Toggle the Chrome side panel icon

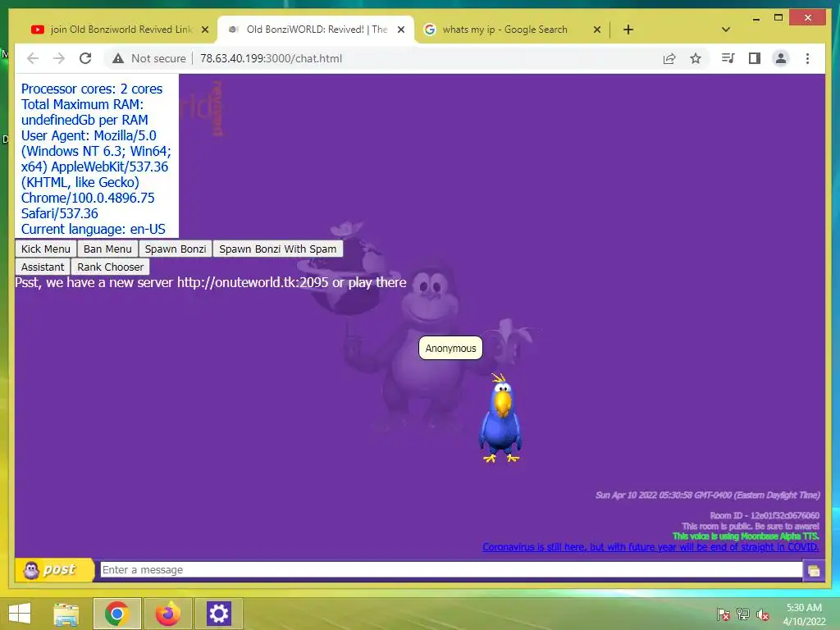tap(755, 58)
